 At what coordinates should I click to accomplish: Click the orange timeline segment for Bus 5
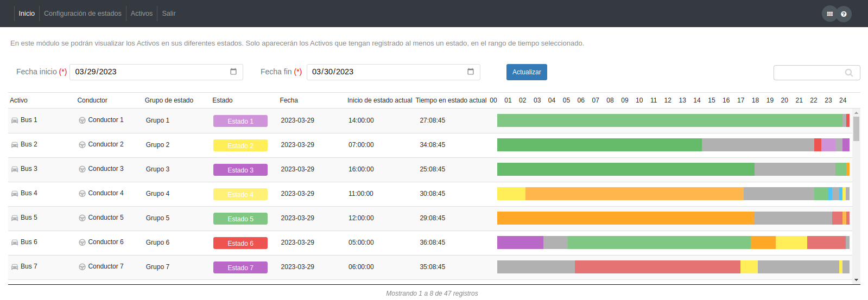tap(624, 218)
